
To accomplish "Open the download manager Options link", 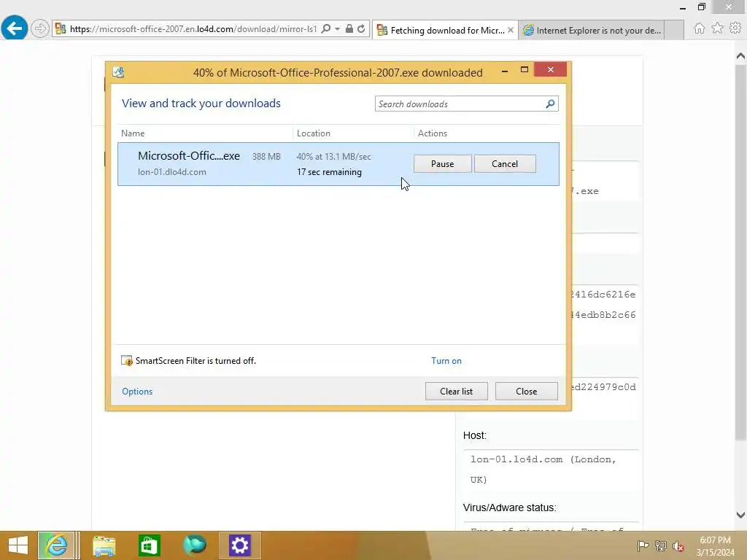I will 137,392.
